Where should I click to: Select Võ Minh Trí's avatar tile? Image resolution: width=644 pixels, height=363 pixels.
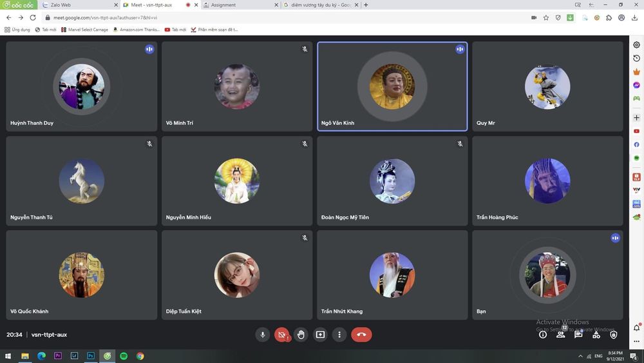click(237, 86)
